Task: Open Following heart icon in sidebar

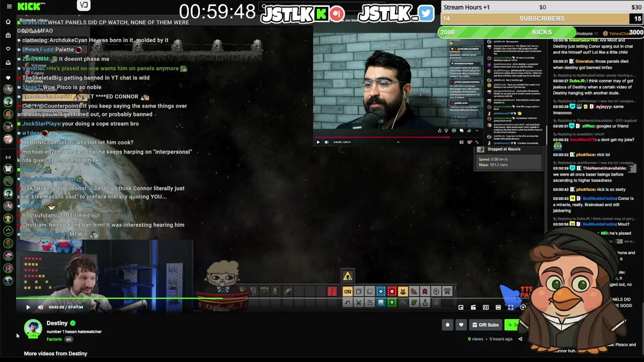Action: point(8,49)
